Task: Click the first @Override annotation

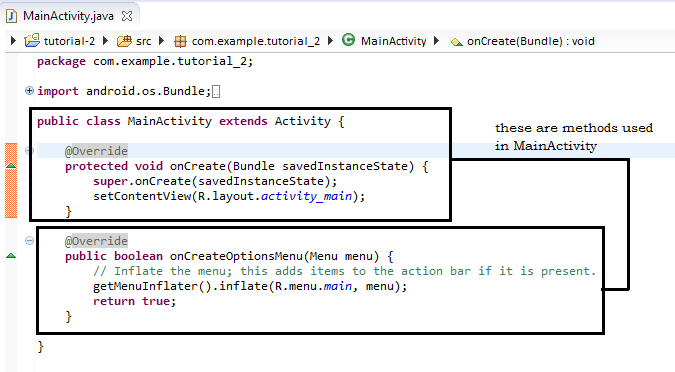Action: [96, 151]
